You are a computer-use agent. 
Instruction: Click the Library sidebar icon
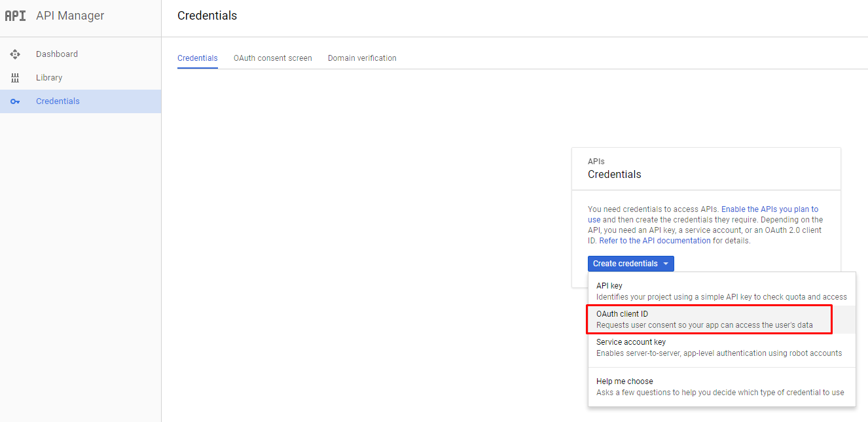coord(15,78)
